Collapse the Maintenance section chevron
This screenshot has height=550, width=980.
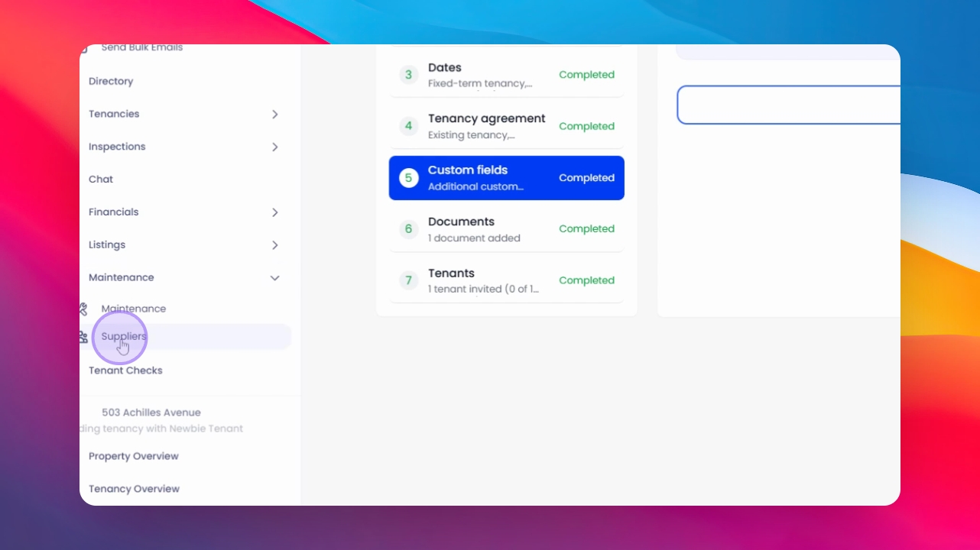(x=275, y=278)
